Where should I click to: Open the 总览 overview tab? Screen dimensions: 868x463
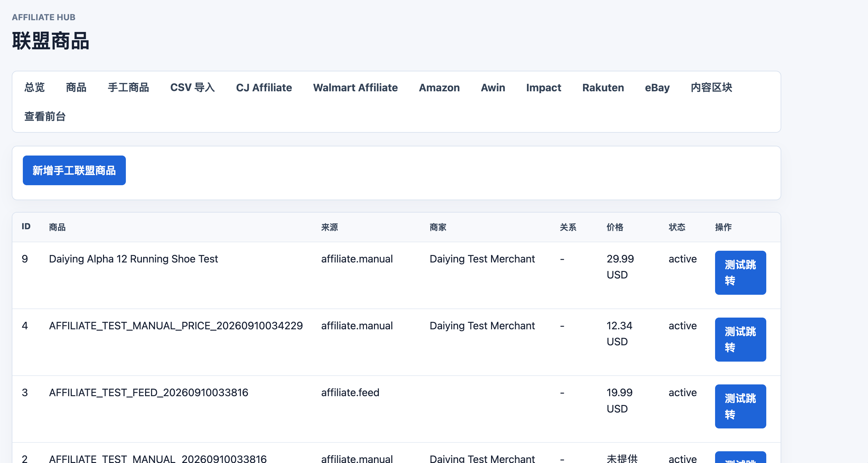pos(34,87)
